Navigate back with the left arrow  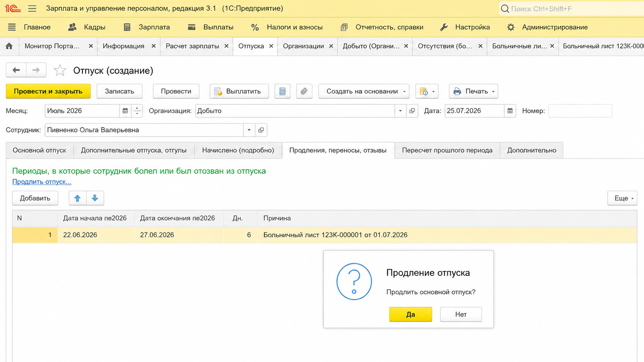tap(16, 70)
